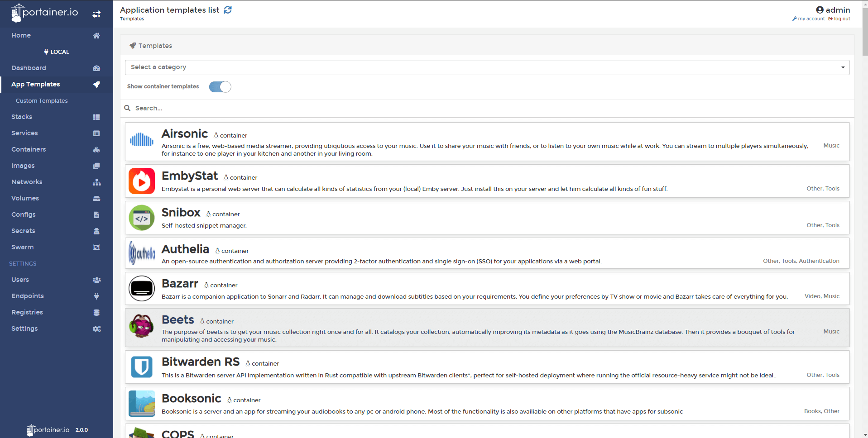This screenshot has width=868, height=438.
Task: Select the Snibox template title
Action: point(181,213)
